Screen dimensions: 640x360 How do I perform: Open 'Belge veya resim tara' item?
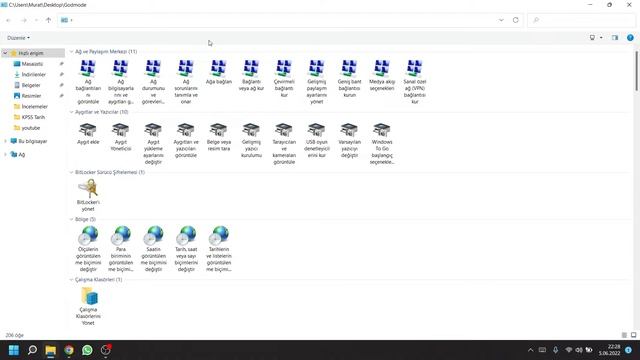pyautogui.click(x=218, y=137)
